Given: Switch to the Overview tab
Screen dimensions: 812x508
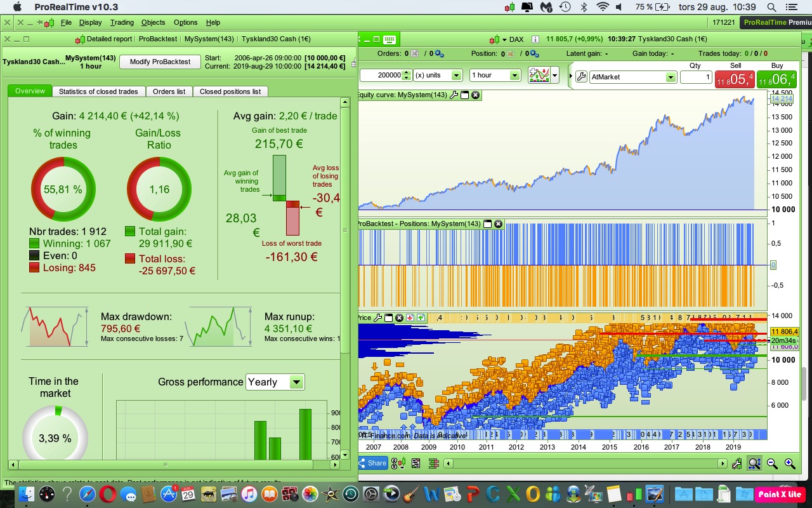Looking at the screenshot, I should pyautogui.click(x=30, y=91).
